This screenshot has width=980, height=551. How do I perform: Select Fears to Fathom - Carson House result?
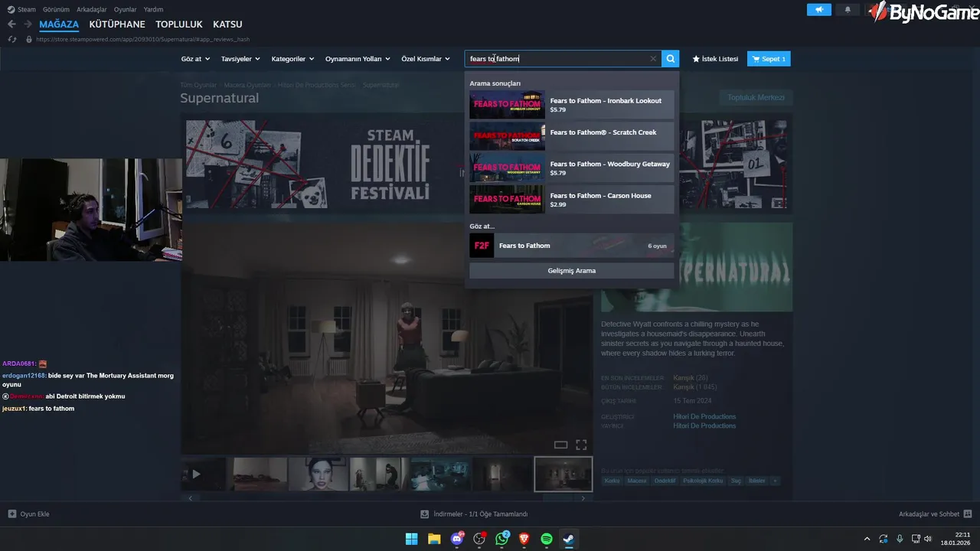[572, 200]
